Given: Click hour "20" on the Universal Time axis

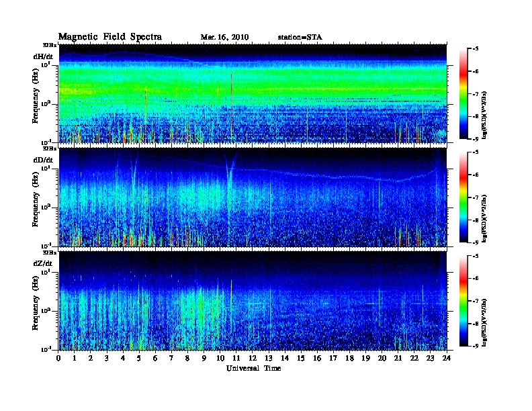Looking at the screenshot, I should [x=382, y=358].
